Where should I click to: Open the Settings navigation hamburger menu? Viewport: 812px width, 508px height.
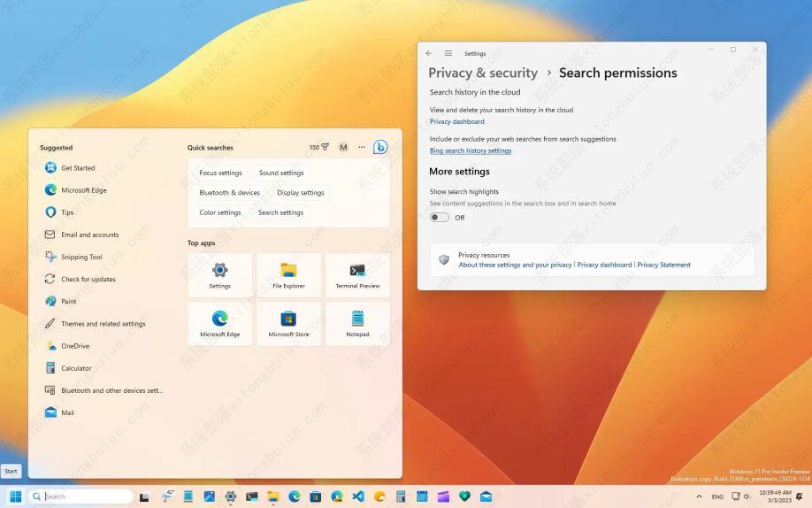click(x=448, y=53)
